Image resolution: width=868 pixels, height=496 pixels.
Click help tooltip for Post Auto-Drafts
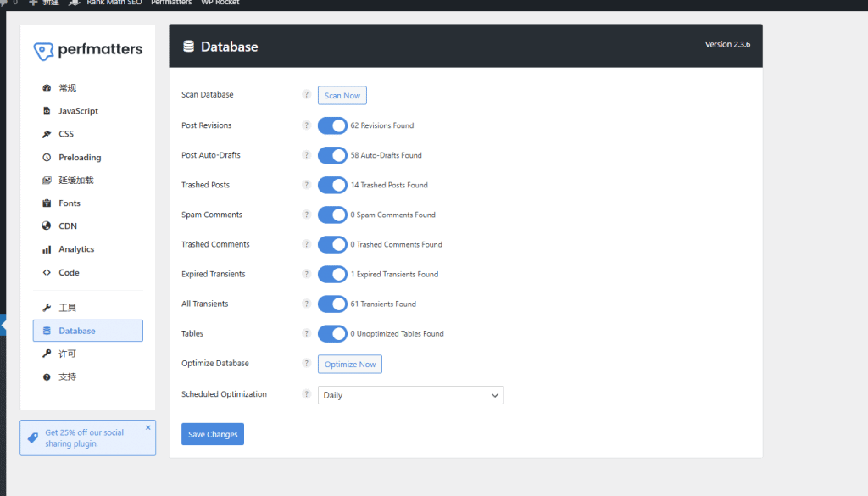307,155
